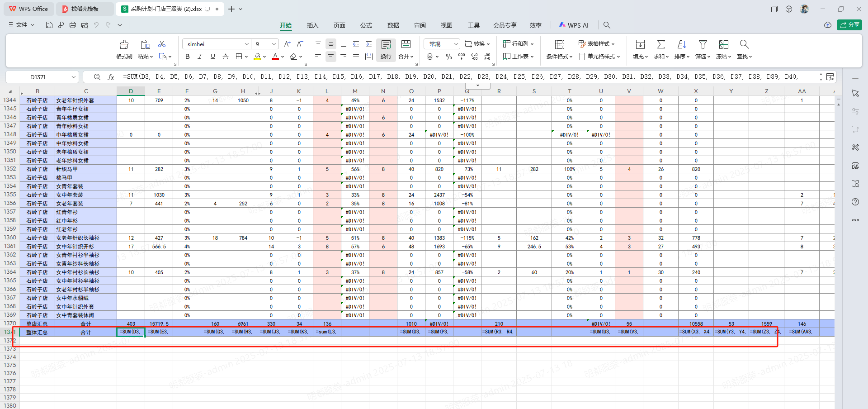
Task: Open the number format 常规 dropdown
Action: pos(456,44)
